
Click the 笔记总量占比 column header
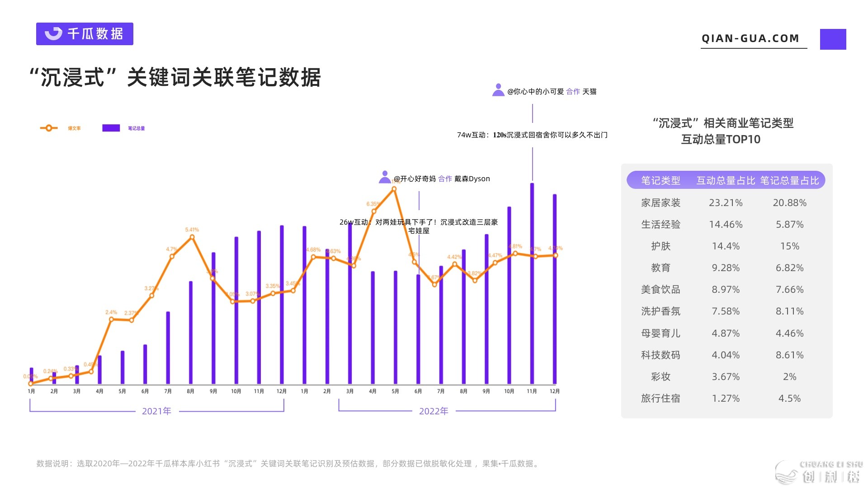click(x=790, y=181)
